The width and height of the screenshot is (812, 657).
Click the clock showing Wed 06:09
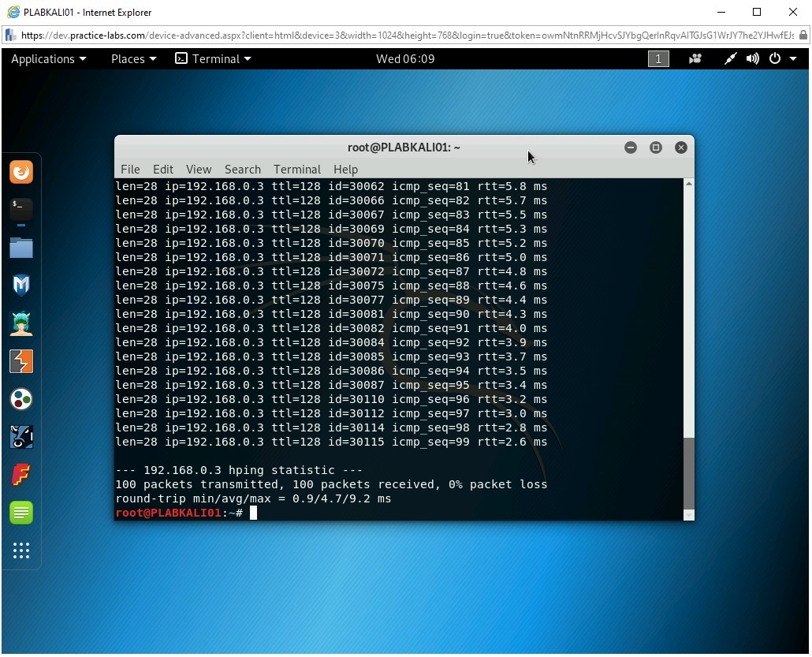[405, 59]
